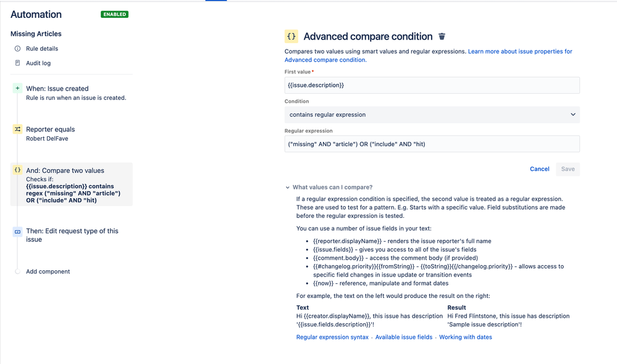Select the shuffle icon beside Reporter equals

coord(17,130)
